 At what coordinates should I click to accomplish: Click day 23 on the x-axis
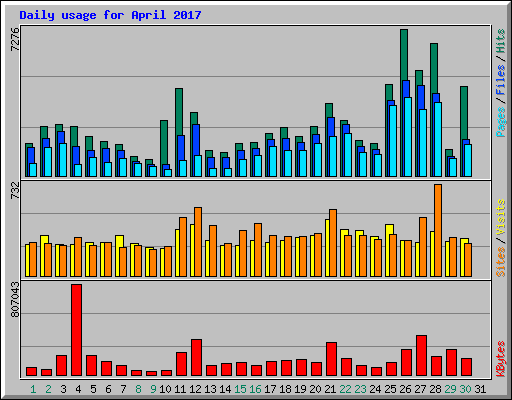pyautogui.click(x=360, y=389)
